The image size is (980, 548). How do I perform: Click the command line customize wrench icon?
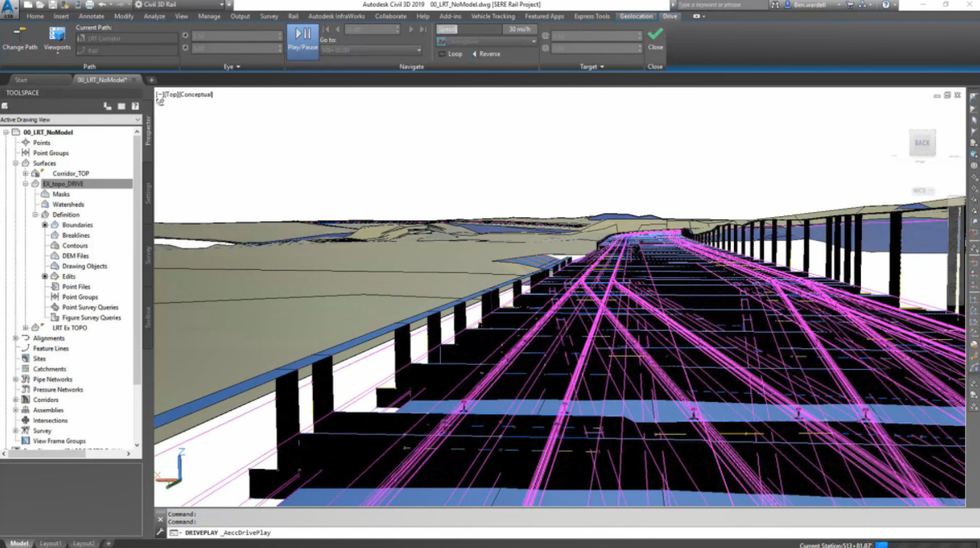click(x=160, y=532)
